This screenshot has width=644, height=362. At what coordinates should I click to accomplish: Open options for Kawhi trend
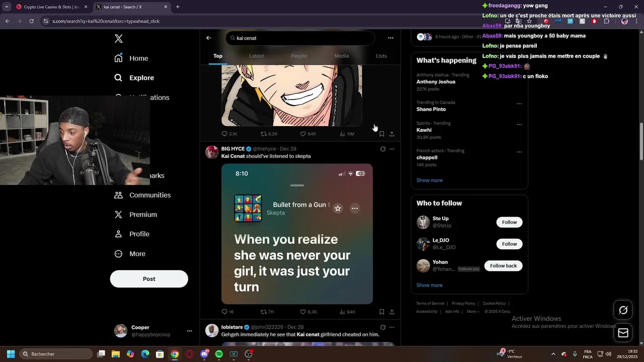519,124
